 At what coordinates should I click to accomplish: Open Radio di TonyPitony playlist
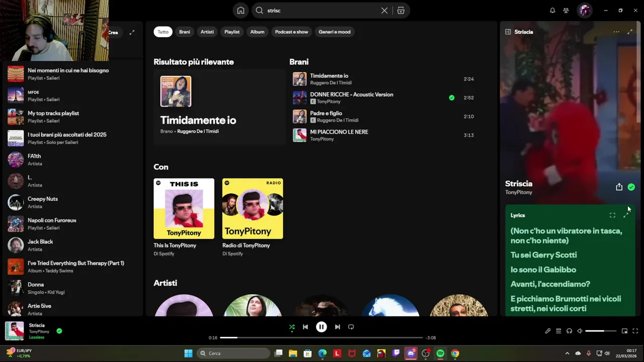[253, 218]
